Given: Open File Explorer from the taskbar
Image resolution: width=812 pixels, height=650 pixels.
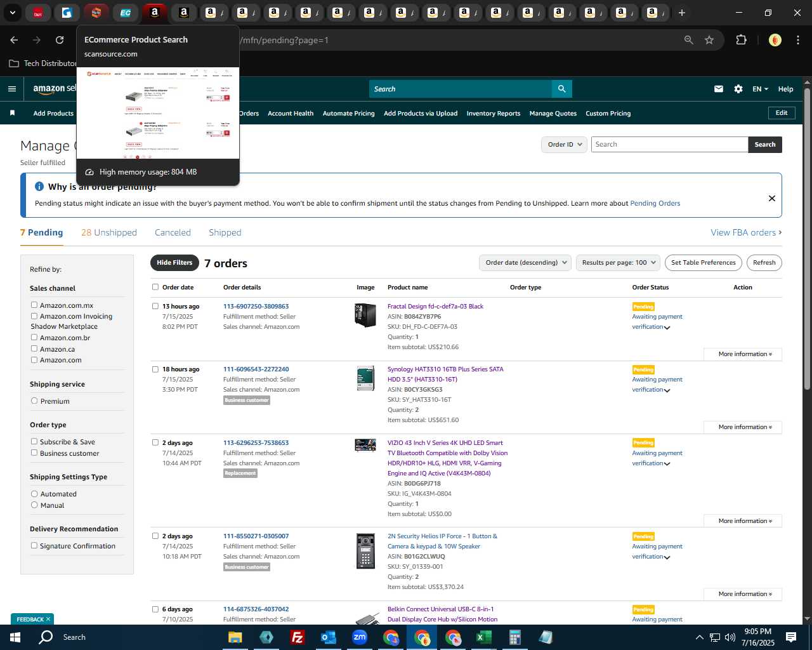Looking at the screenshot, I should (x=235, y=637).
